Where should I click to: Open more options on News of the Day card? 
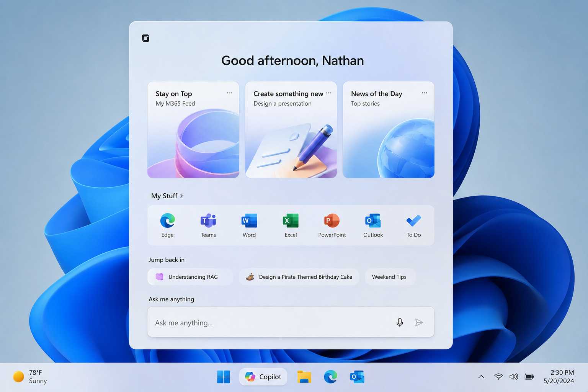click(425, 93)
